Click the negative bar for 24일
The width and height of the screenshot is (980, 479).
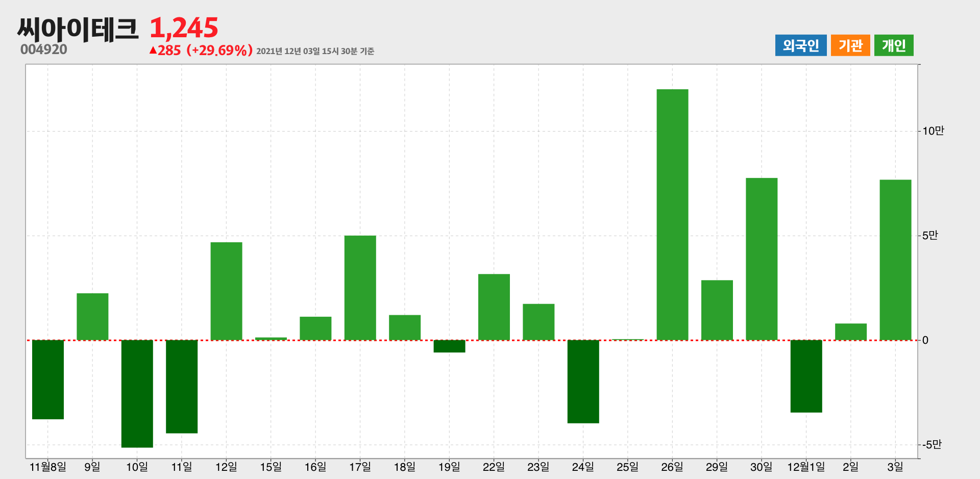(583, 382)
